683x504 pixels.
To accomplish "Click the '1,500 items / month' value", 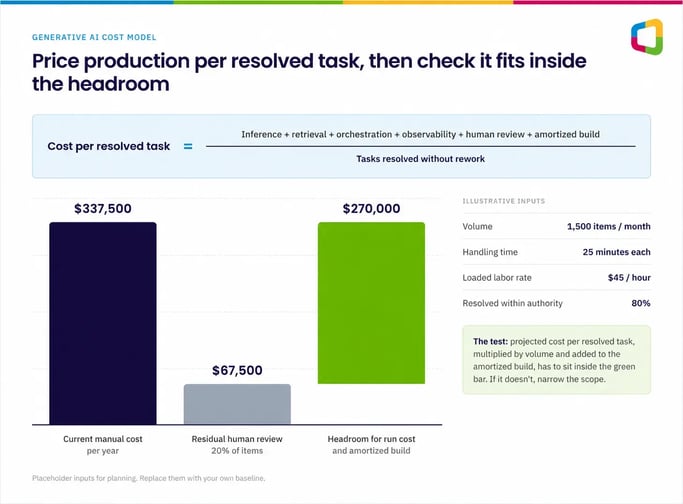I will (609, 227).
